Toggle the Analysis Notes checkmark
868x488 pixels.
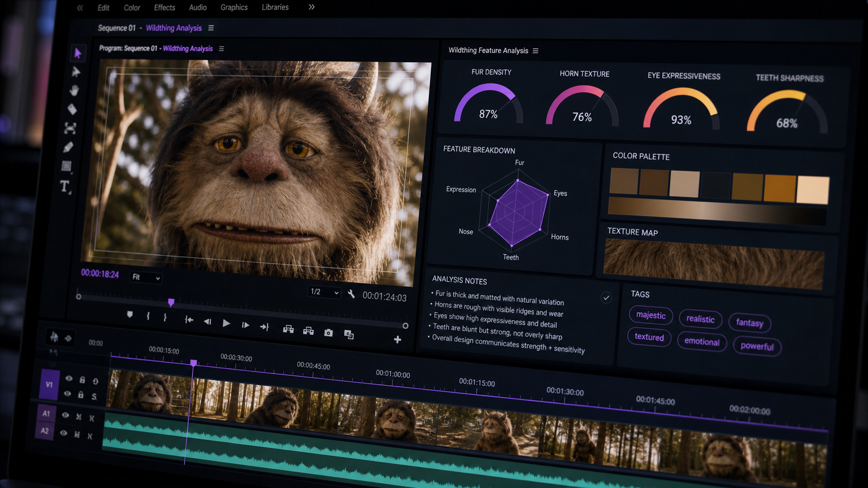point(606,298)
